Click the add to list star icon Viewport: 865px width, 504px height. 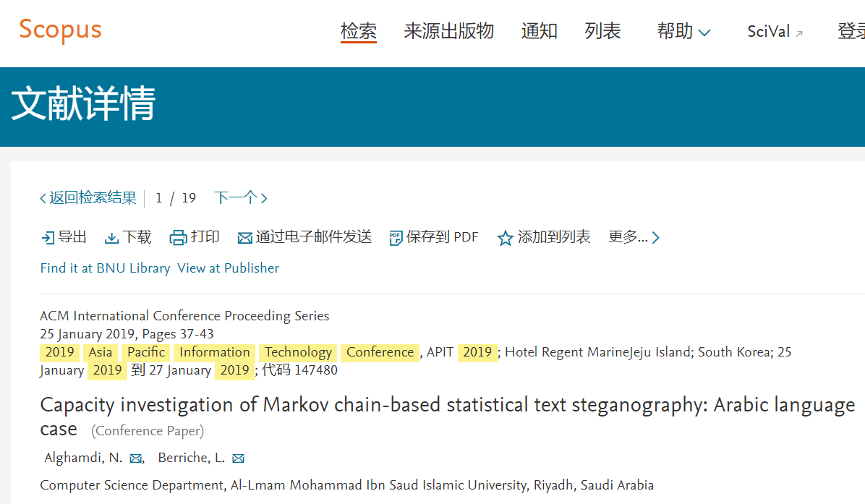point(506,238)
